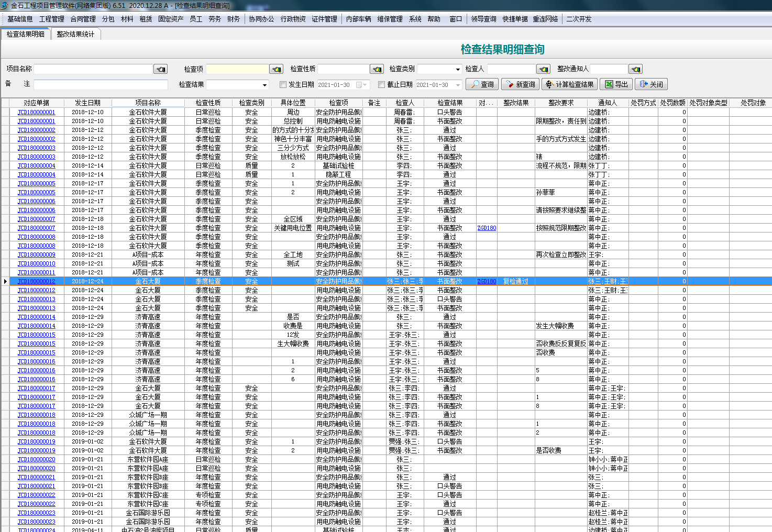The width and height of the screenshot is (772, 532).
Task: Select cell 复检通过 in highlighted row
Action: (x=516, y=282)
